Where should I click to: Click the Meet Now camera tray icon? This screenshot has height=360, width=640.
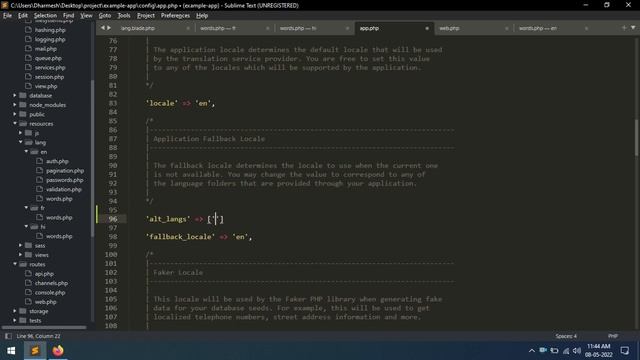(x=543, y=351)
